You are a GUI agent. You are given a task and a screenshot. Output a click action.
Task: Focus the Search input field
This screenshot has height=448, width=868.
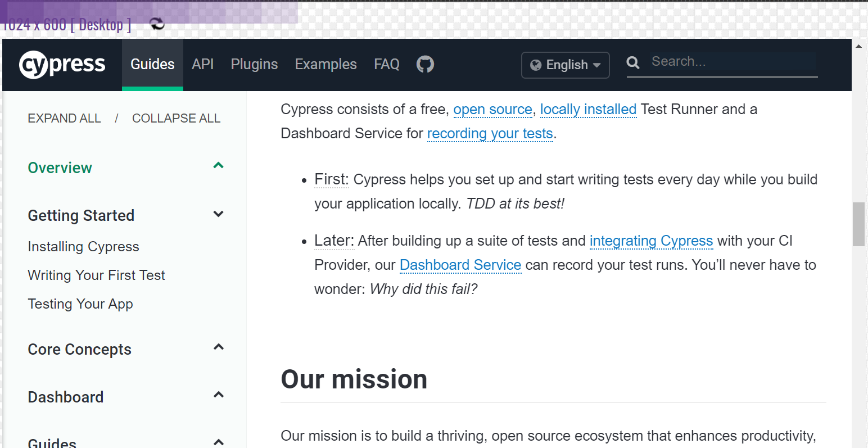(733, 61)
